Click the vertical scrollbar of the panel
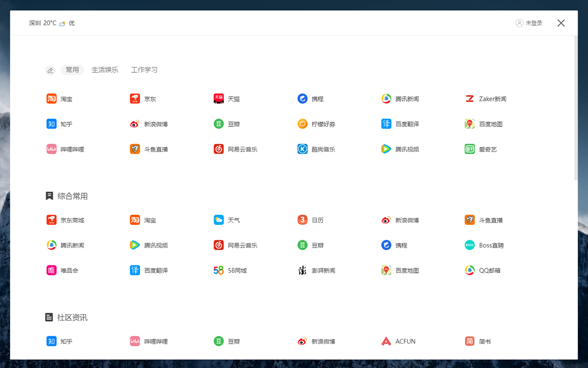Viewport: 588px width, 368px height. (576, 108)
